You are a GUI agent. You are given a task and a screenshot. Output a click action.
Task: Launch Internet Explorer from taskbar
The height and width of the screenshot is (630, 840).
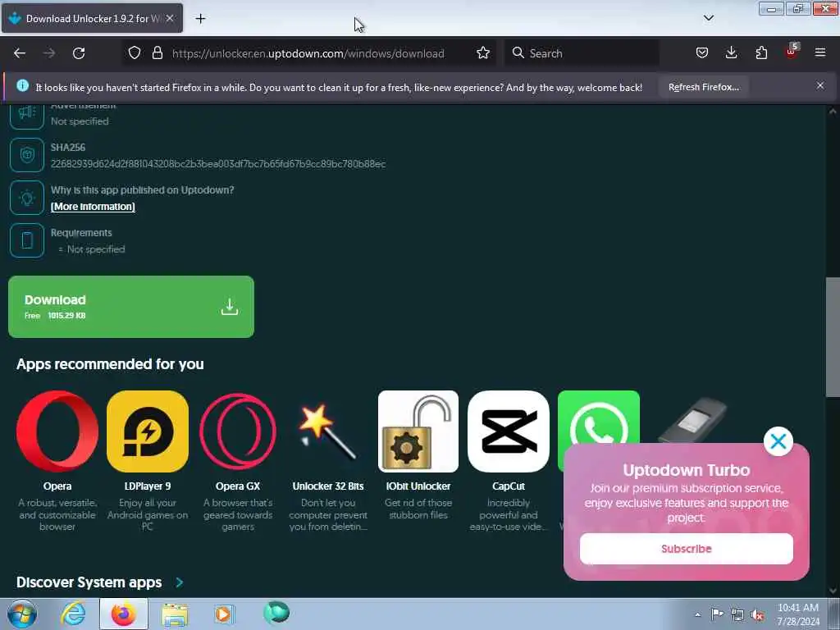tap(73, 614)
